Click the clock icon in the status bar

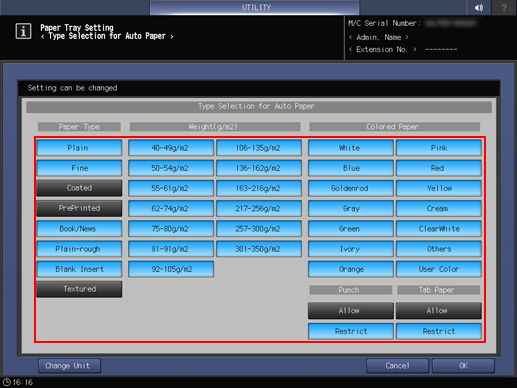tap(7, 382)
